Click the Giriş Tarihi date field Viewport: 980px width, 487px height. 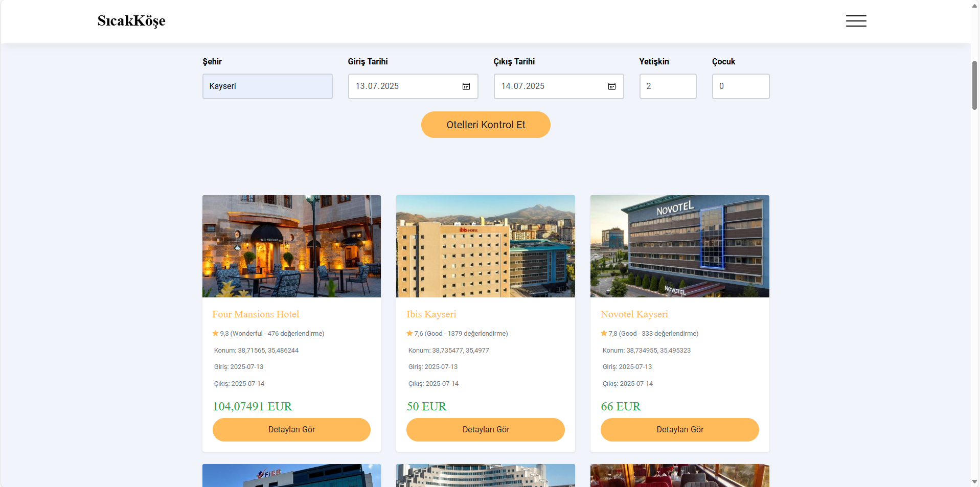[x=413, y=86]
